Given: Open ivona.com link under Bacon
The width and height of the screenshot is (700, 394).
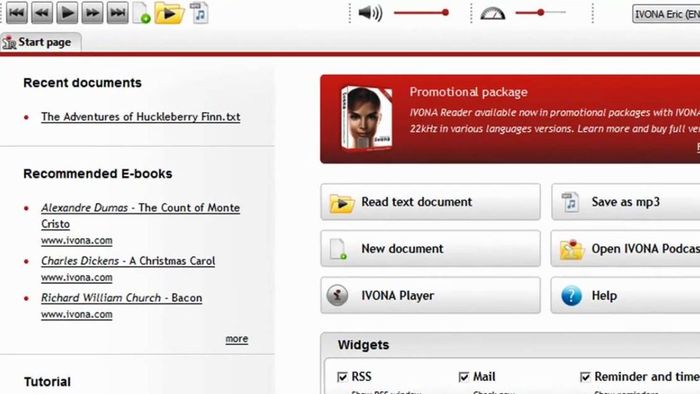Looking at the screenshot, I should (x=77, y=315).
